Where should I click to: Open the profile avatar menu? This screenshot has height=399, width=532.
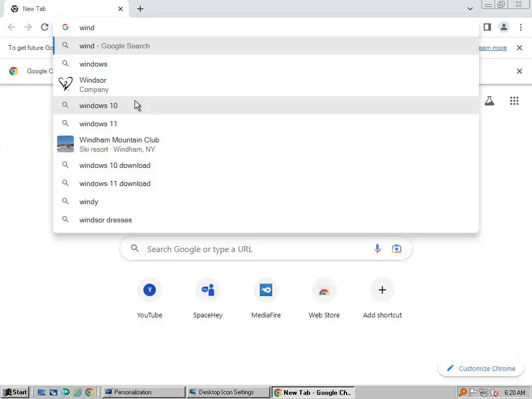click(504, 27)
